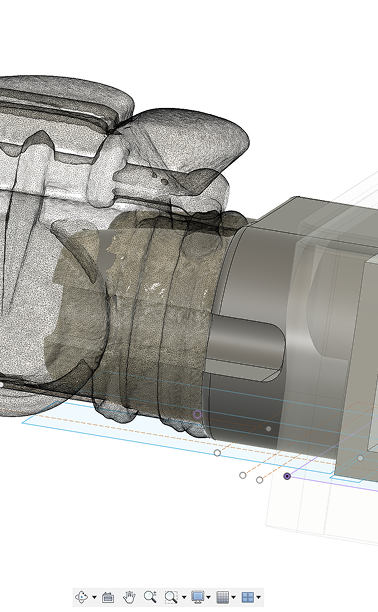
Task: Select the purple ring point on shaft
Action: click(x=198, y=414)
